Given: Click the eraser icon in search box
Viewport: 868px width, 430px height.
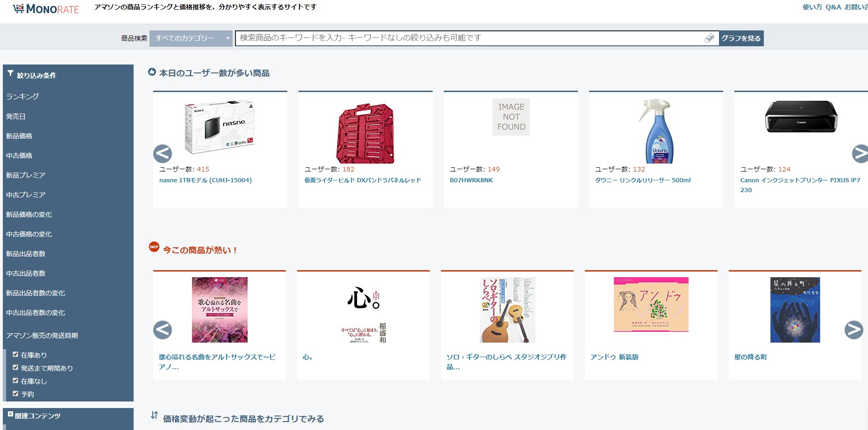Looking at the screenshot, I should (709, 38).
